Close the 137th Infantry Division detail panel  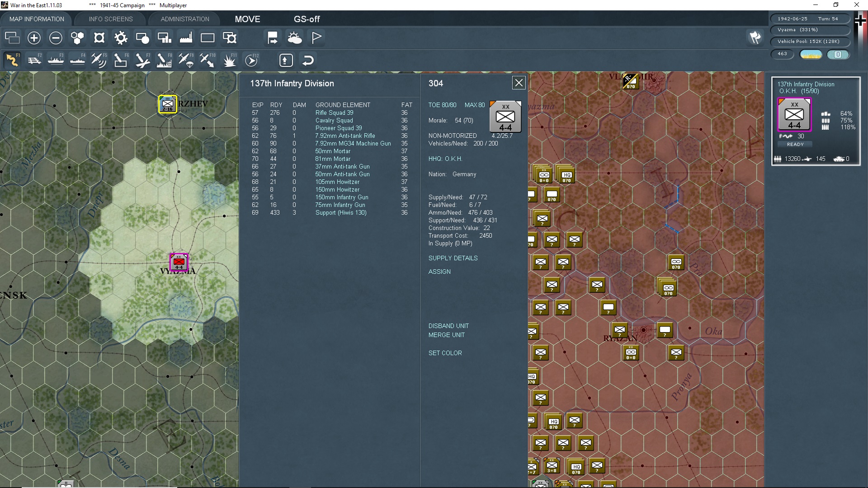tap(519, 83)
